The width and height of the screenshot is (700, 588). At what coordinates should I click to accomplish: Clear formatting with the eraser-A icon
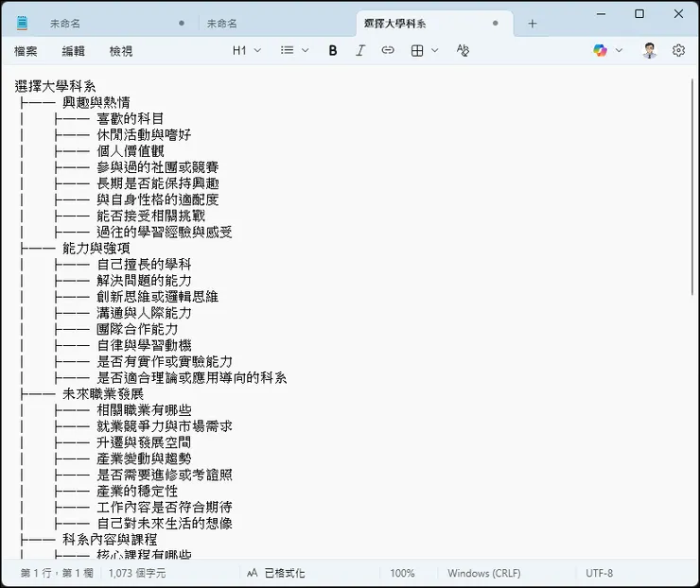[463, 50]
